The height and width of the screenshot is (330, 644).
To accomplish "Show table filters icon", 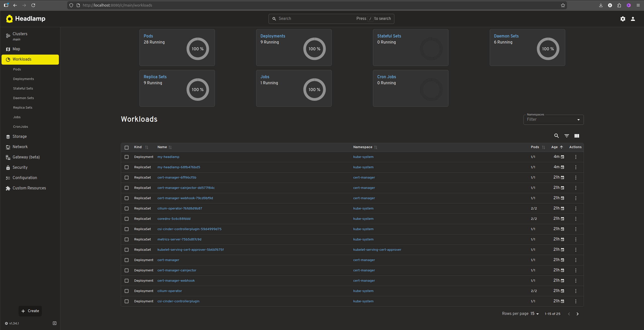I will [x=566, y=136].
